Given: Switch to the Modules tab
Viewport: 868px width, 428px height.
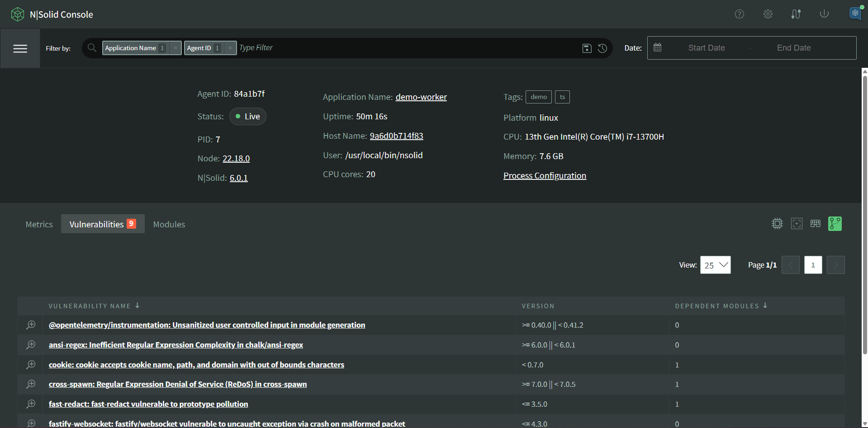Looking at the screenshot, I should [x=169, y=224].
